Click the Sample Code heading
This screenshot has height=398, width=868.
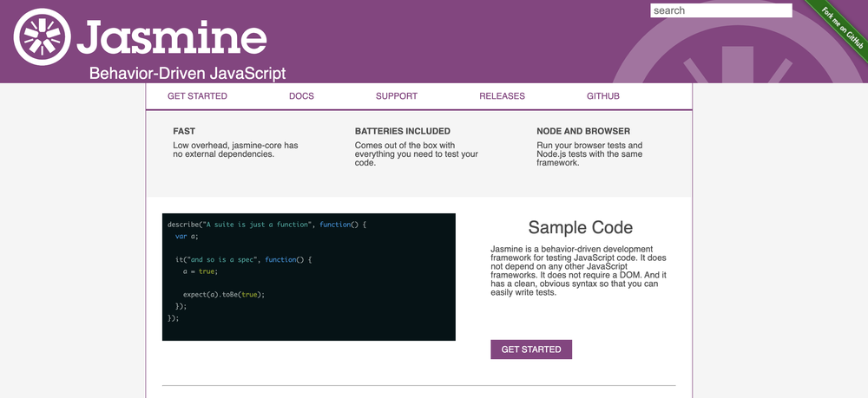tap(580, 228)
